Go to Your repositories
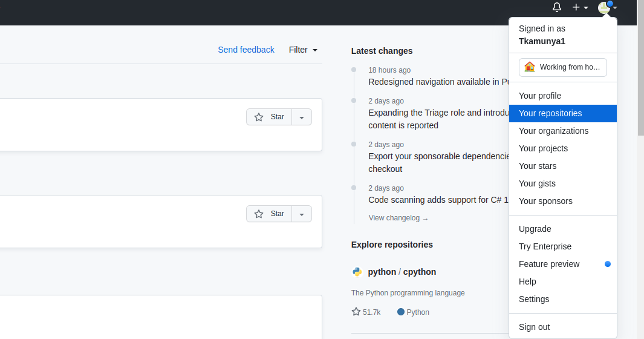This screenshot has height=339, width=644. coord(563,113)
